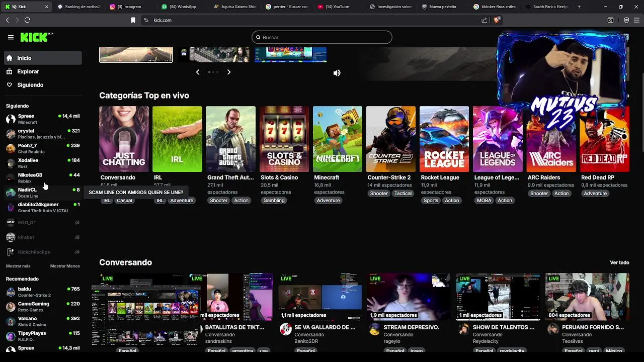Mute the featured stream speaker icon
The height and width of the screenshot is (362, 644).
[x=337, y=73]
